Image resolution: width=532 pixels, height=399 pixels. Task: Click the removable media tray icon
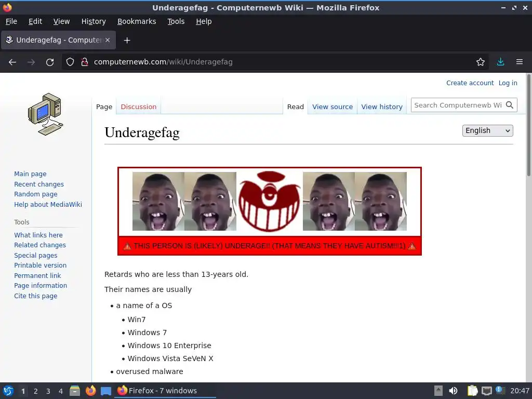tap(438, 391)
